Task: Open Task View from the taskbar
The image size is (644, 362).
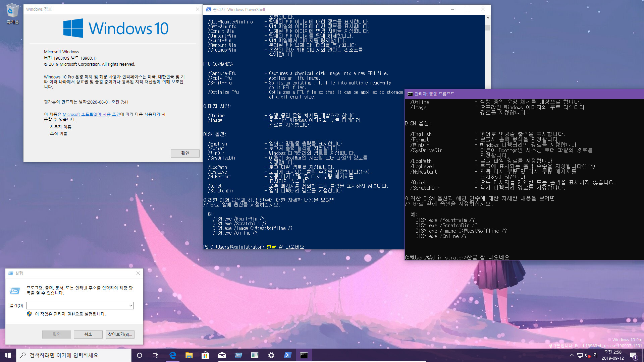Action: pyautogui.click(x=156, y=355)
